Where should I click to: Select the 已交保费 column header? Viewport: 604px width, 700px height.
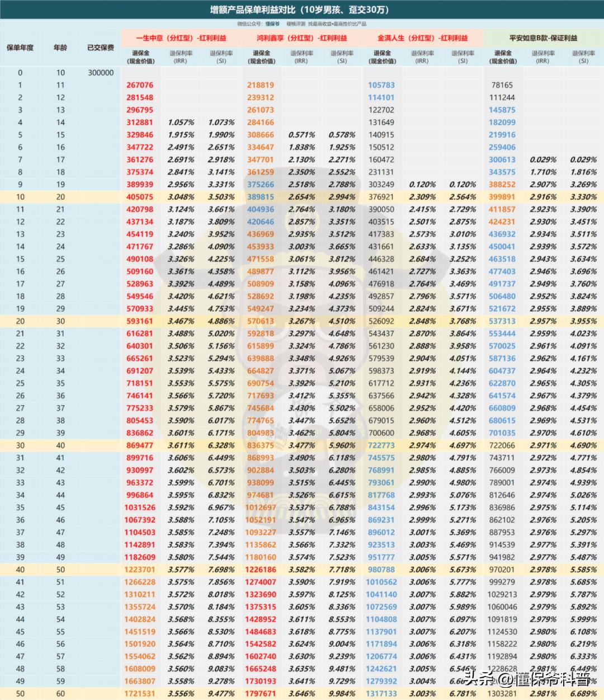tap(101, 48)
